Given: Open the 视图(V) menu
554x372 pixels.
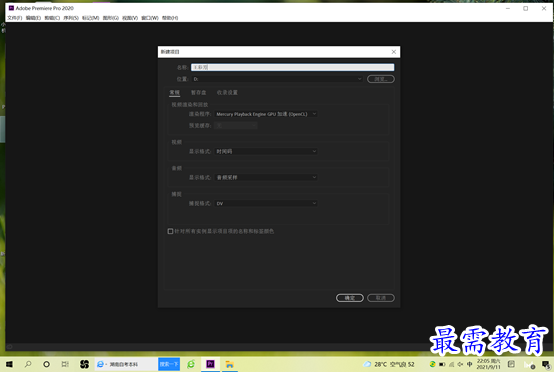Looking at the screenshot, I should (130, 18).
